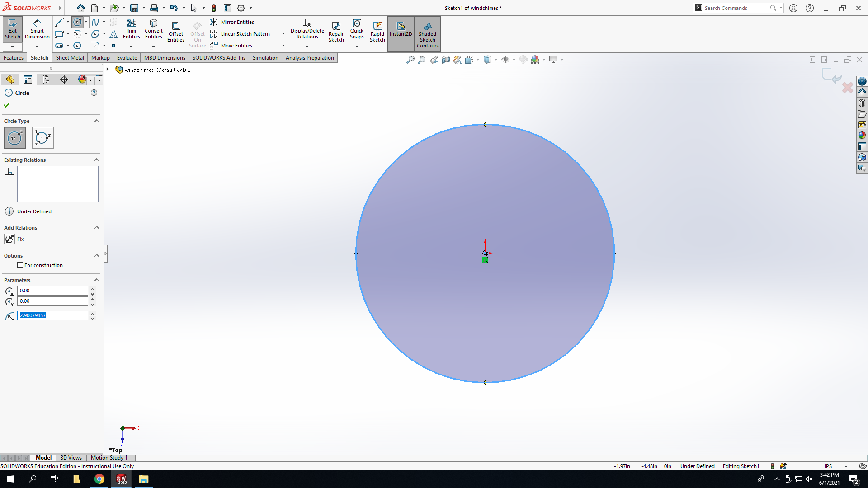Toggle the For construction checkbox
Screen dimensions: 868x488
20,265
